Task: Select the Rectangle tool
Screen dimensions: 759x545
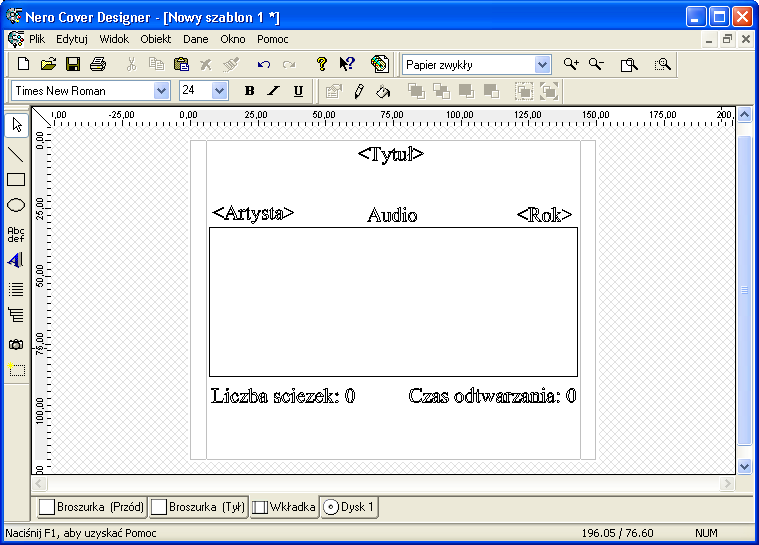Action: pyautogui.click(x=16, y=180)
